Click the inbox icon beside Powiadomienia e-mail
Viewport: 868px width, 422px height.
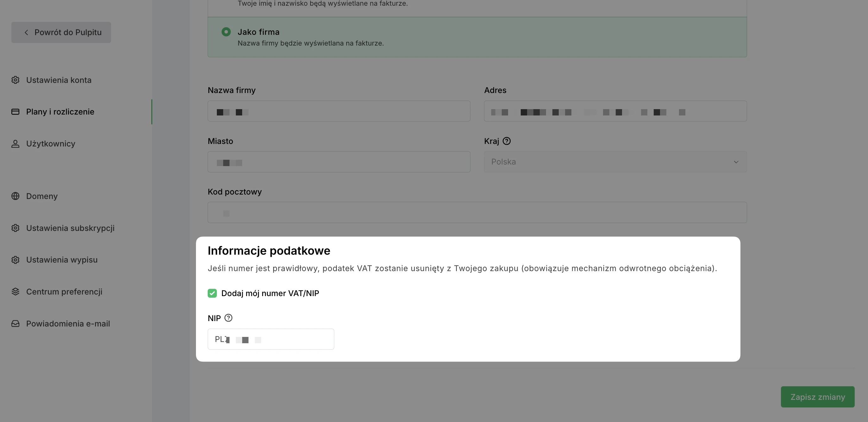click(x=15, y=324)
